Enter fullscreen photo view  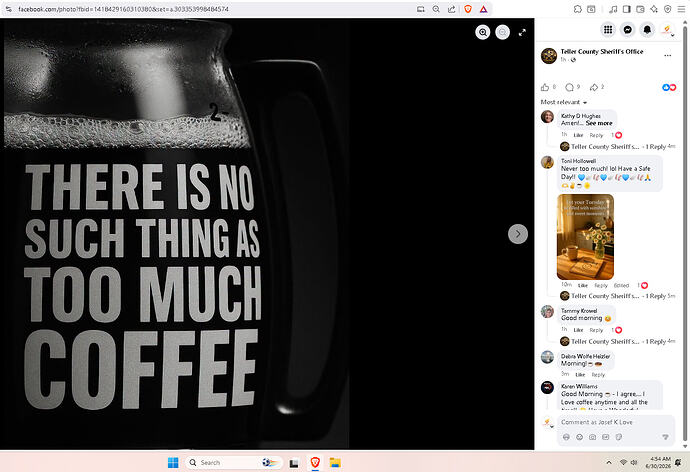coord(522,33)
